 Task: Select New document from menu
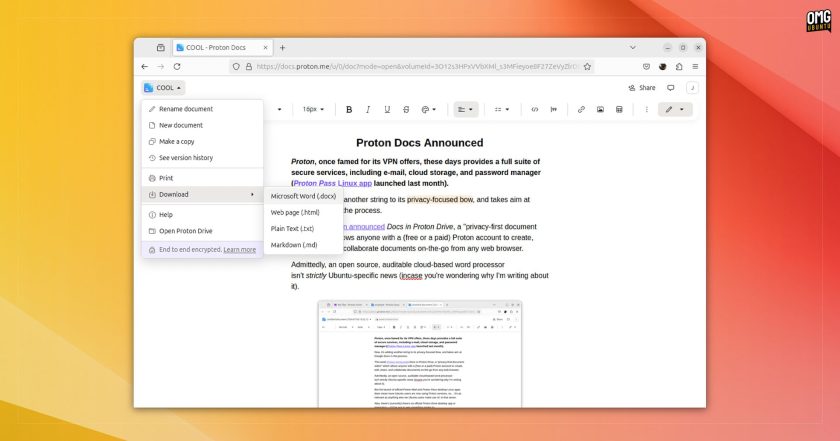click(202, 125)
